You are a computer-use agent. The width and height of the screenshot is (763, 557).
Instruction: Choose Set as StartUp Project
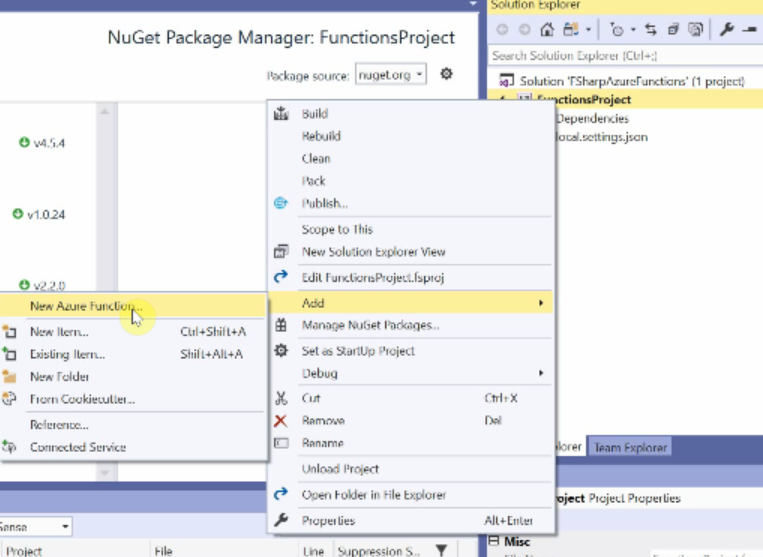click(358, 351)
